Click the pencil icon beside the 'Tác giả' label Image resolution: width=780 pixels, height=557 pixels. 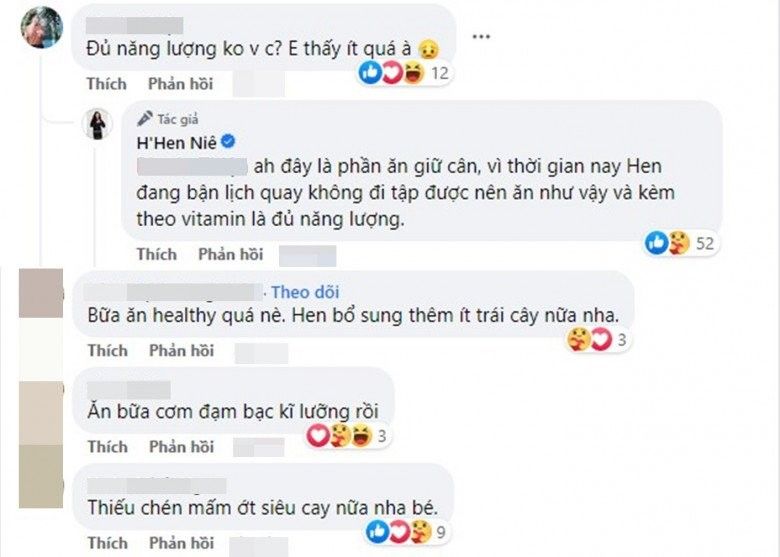(144, 116)
